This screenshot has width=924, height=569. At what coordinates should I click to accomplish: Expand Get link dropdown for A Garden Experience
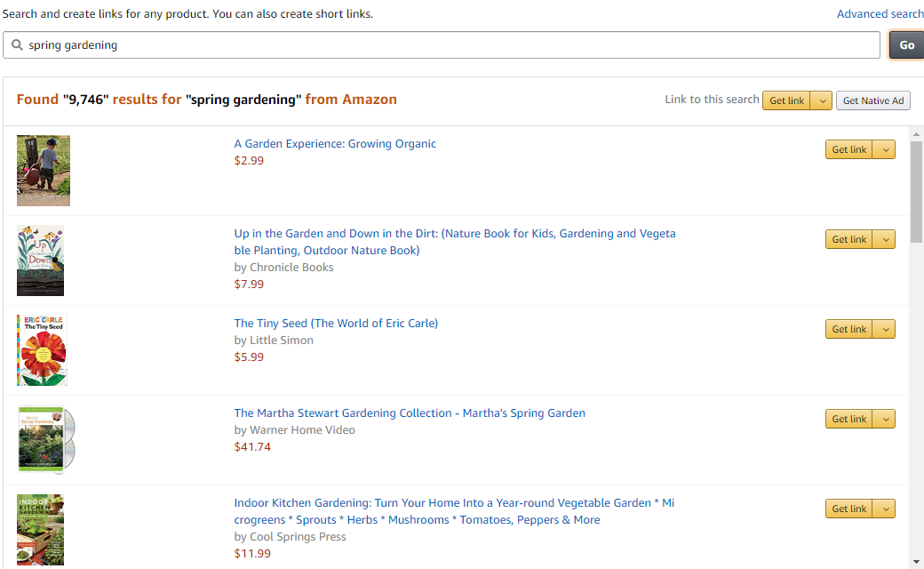pyautogui.click(x=885, y=149)
